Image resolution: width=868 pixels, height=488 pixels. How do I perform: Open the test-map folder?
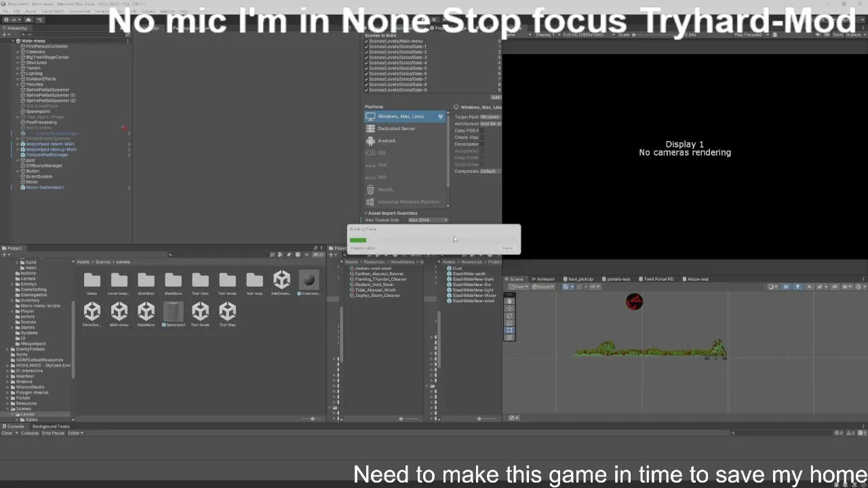coord(254,281)
